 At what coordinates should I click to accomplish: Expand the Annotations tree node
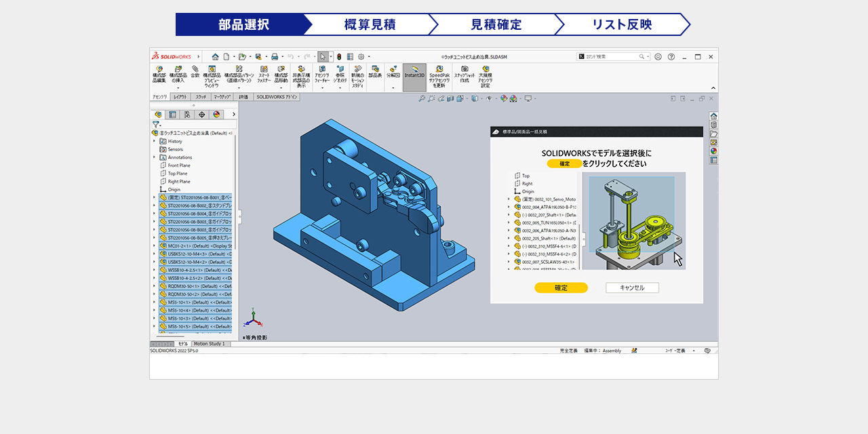point(155,157)
